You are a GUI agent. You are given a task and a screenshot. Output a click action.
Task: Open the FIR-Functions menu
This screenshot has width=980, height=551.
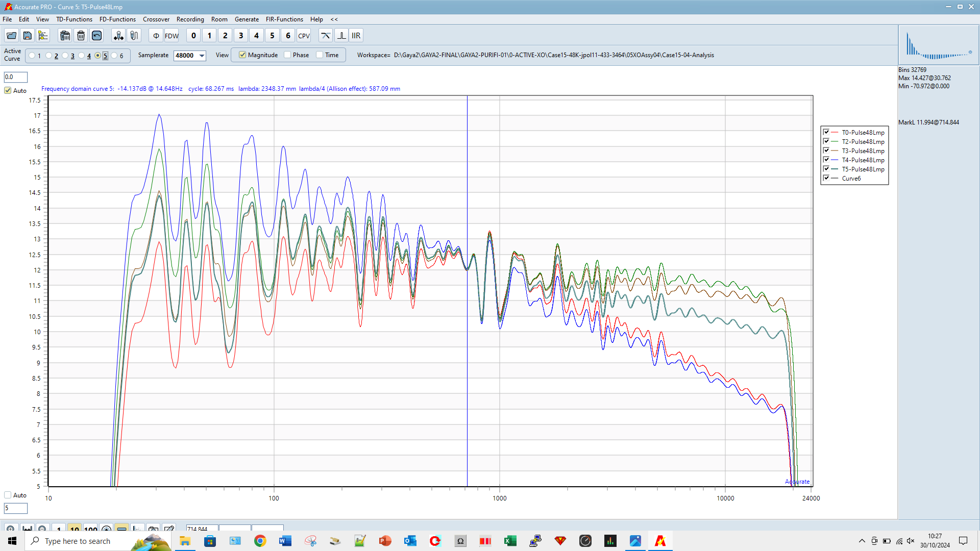tap(284, 19)
